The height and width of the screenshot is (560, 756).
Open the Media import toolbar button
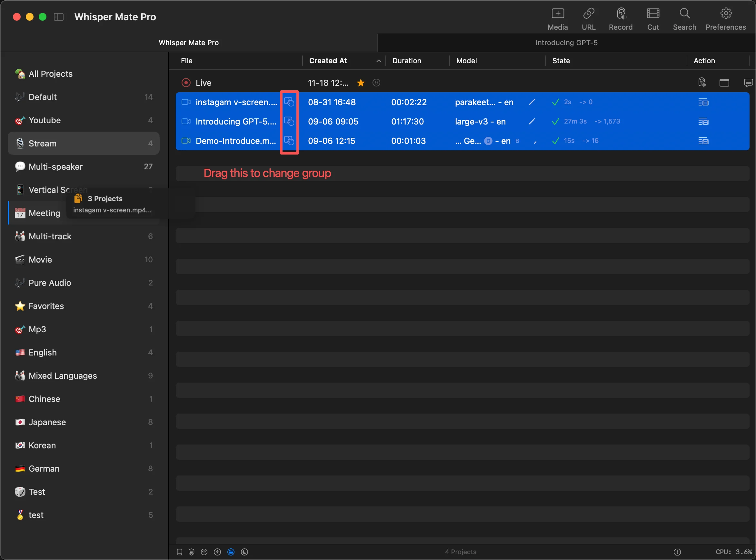[x=557, y=19]
